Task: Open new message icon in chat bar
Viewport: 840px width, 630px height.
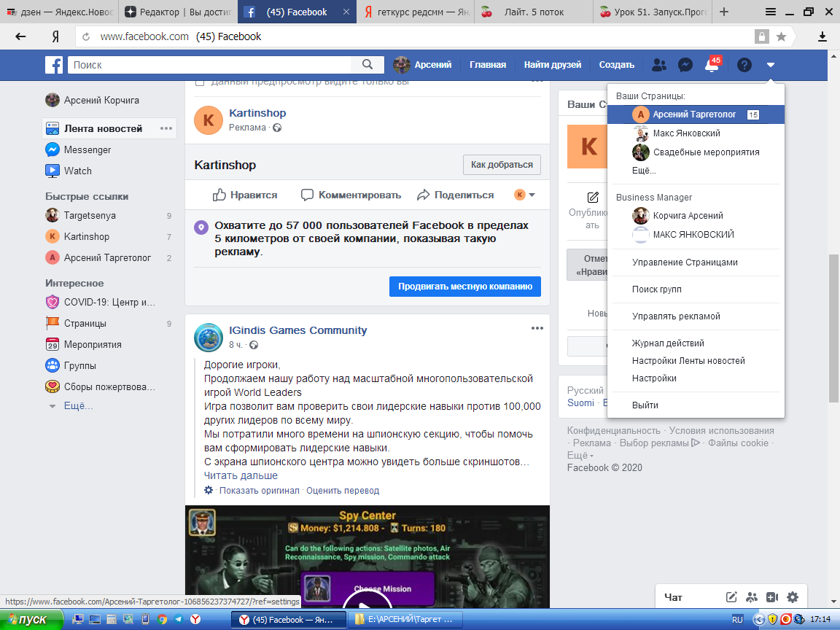Action: (731, 597)
